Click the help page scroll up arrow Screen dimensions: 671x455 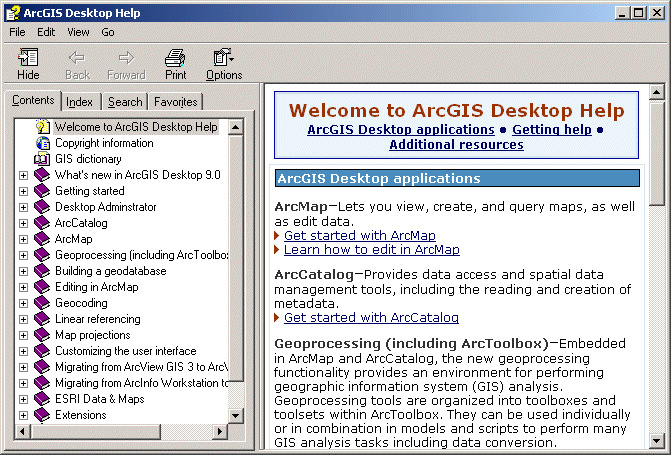point(656,92)
